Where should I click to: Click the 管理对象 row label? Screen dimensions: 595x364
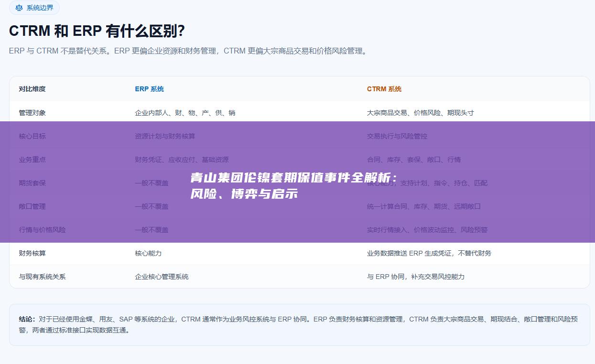(32, 113)
